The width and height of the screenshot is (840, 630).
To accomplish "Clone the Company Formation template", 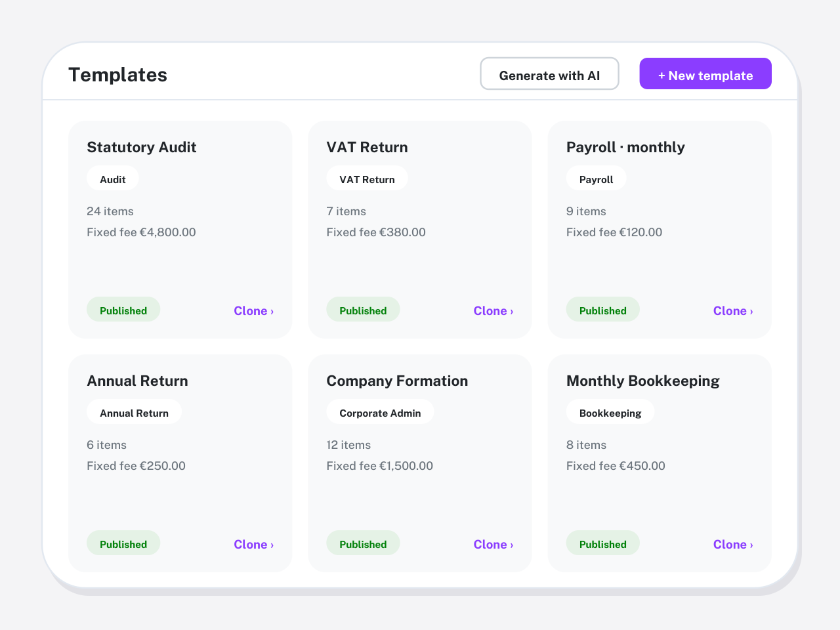I will coord(493,545).
